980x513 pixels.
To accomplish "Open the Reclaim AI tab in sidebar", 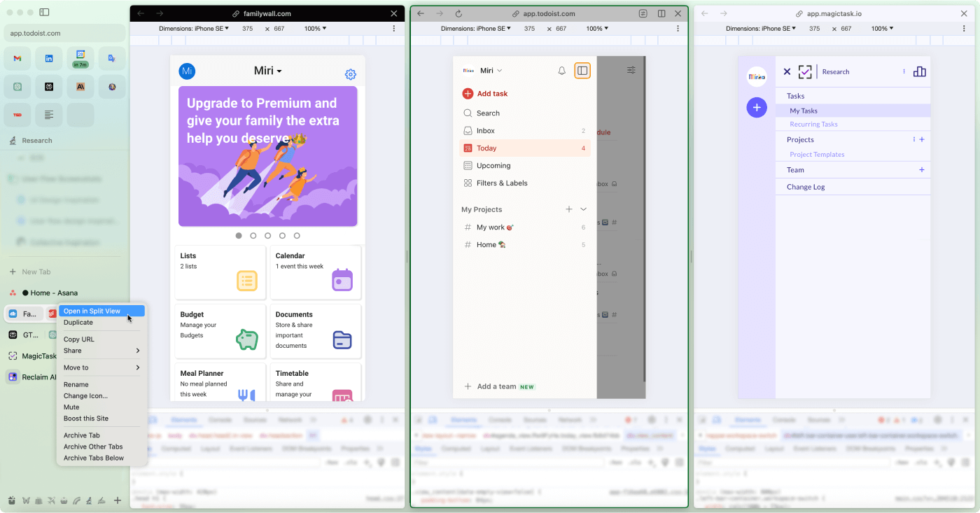I will [x=31, y=377].
